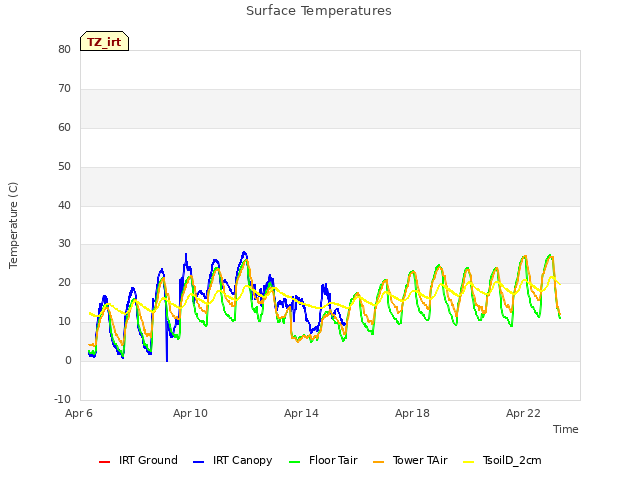Click the Apr 10 x-axis tick label

(x=190, y=413)
